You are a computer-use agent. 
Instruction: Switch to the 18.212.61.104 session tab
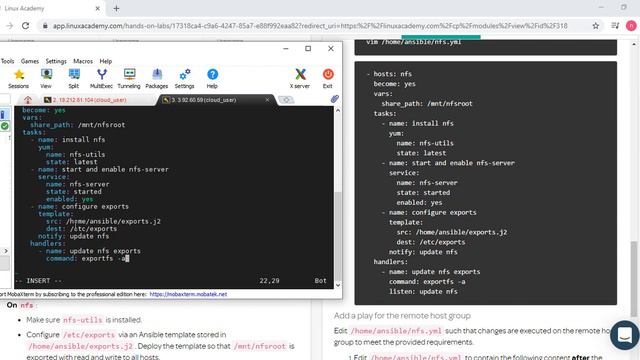89,100
